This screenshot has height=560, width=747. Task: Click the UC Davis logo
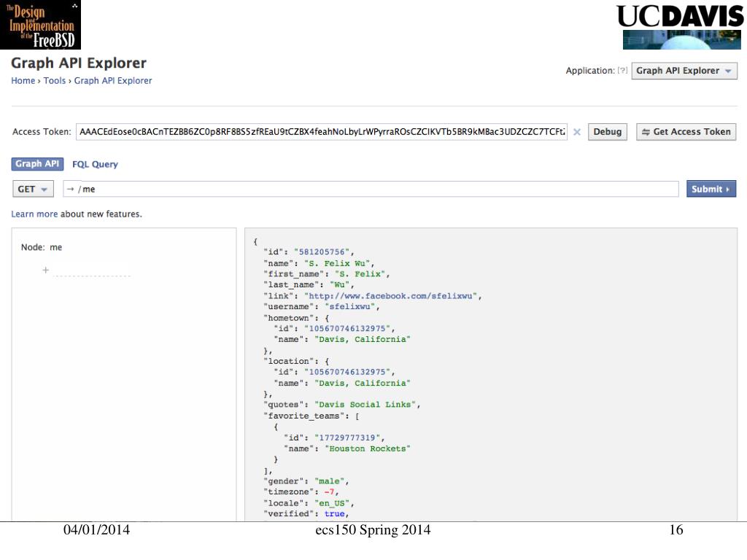[x=681, y=26]
